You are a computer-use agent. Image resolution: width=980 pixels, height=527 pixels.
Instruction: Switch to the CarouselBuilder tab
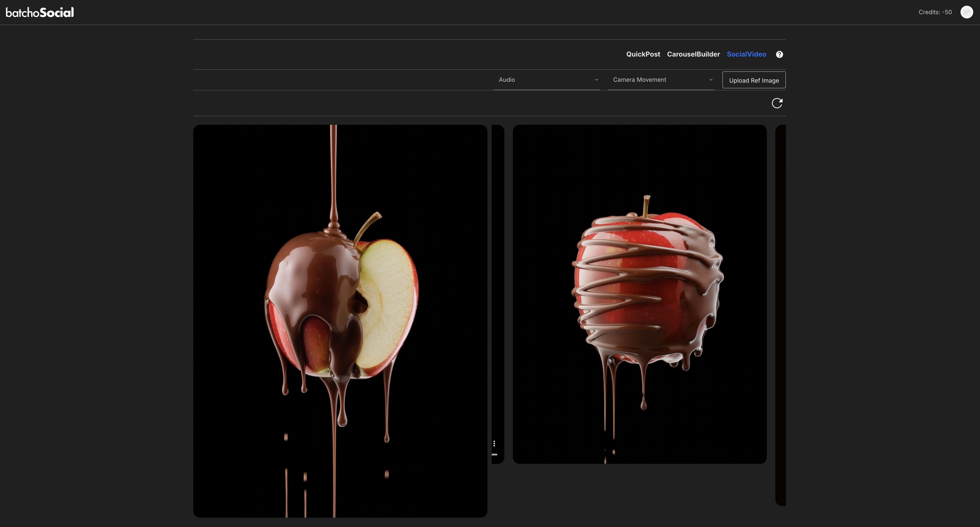tap(693, 54)
